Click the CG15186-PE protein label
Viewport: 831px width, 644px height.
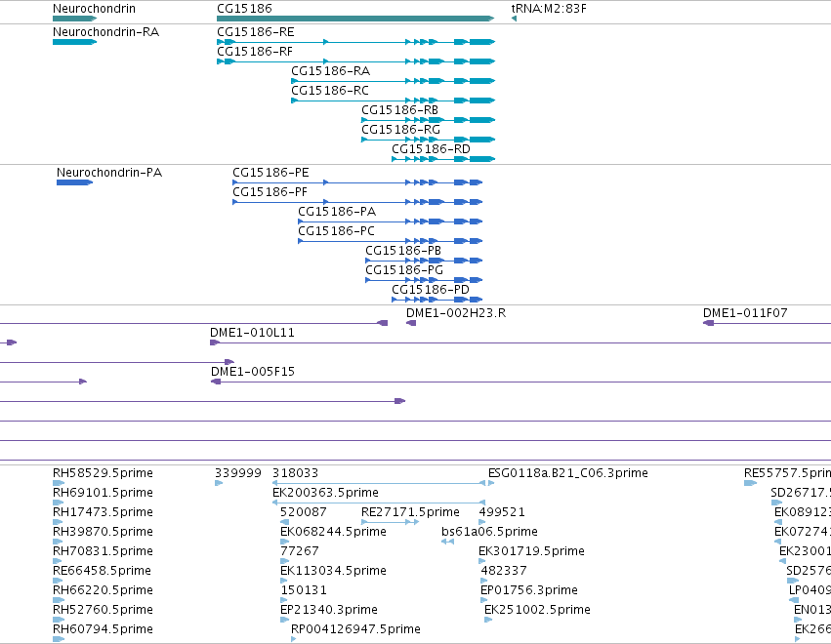click(x=270, y=173)
